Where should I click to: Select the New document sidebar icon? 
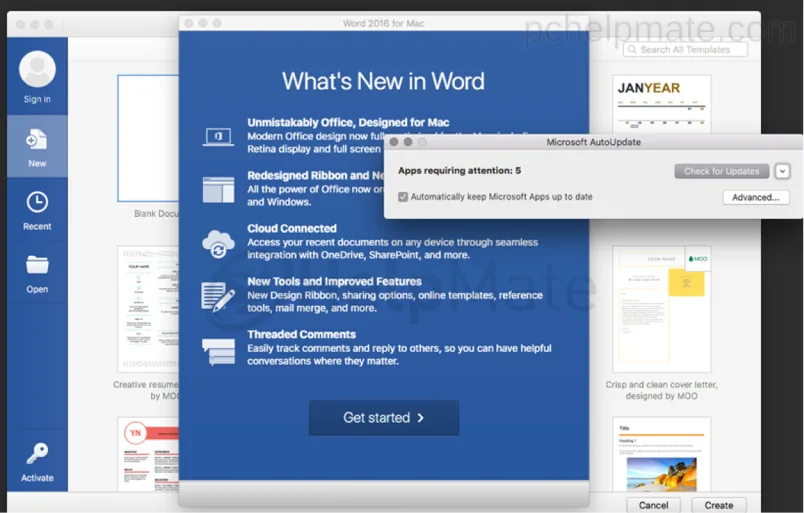point(37,140)
